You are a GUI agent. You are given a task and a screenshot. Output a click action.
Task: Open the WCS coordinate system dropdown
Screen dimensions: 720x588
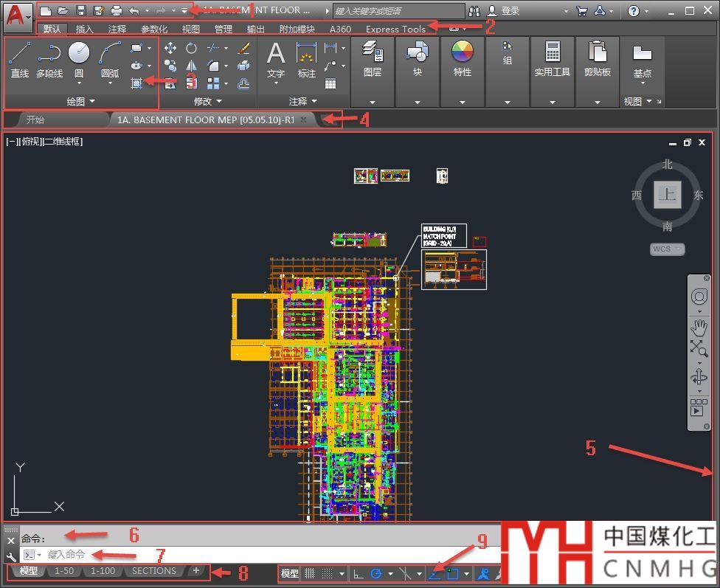667,249
